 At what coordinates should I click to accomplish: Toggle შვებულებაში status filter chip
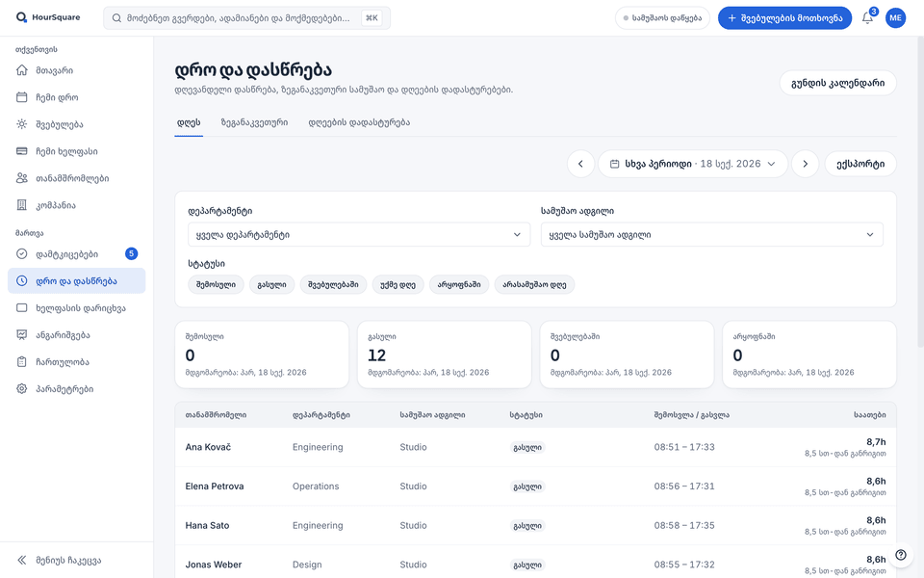(334, 284)
